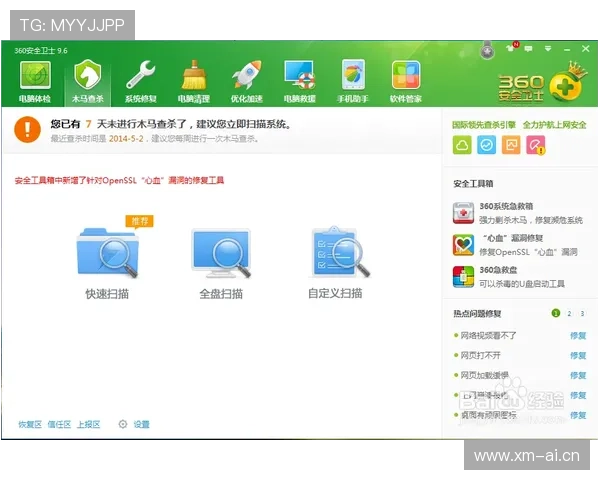Click the 安全工具箱 heading
Image resolution: width=600 pixels, height=480 pixels.
(473, 184)
